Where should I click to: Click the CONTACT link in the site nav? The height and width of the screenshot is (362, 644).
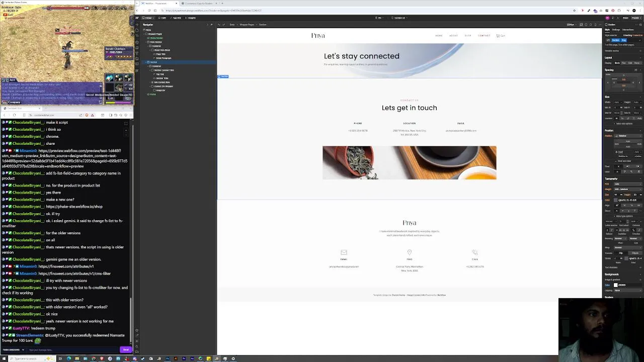pyautogui.click(x=484, y=36)
